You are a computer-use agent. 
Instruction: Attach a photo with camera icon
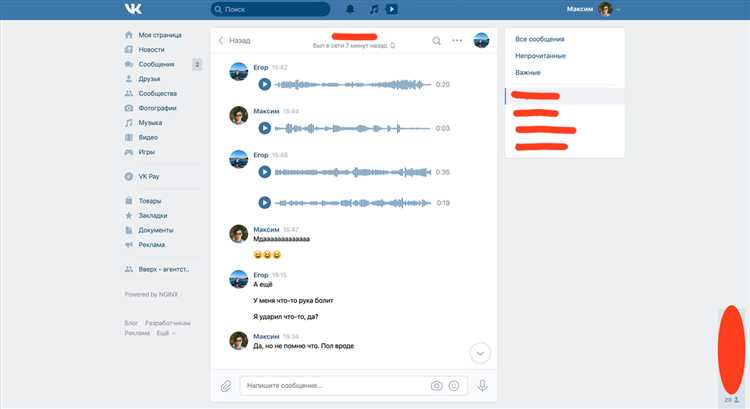pyautogui.click(x=436, y=386)
